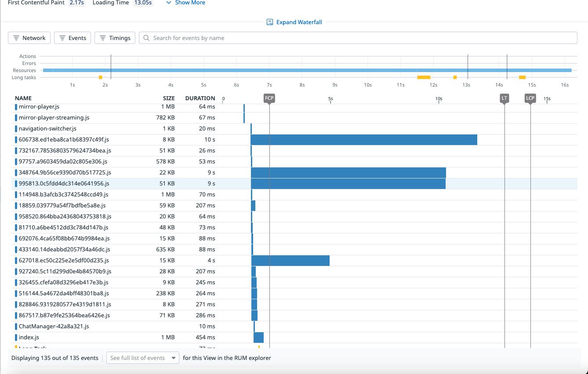Click the DURATION column header
This screenshot has height=374, width=588.
click(200, 98)
